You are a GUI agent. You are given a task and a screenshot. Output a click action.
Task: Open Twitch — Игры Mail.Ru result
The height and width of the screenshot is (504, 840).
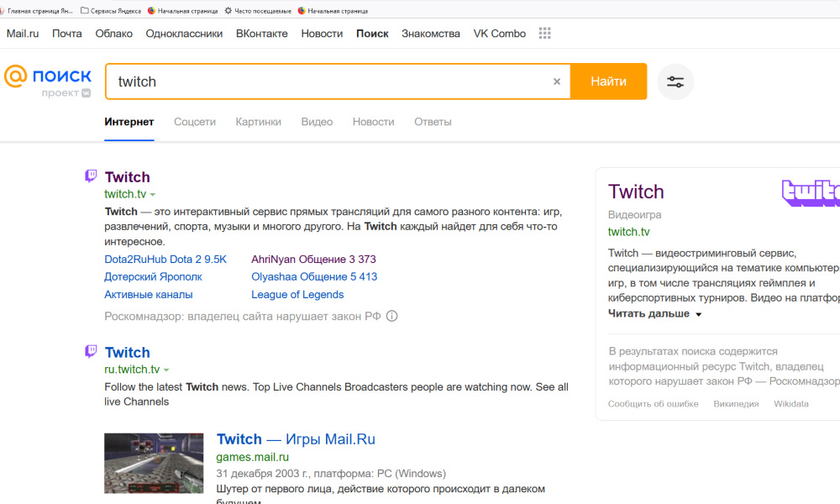pyautogui.click(x=296, y=439)
